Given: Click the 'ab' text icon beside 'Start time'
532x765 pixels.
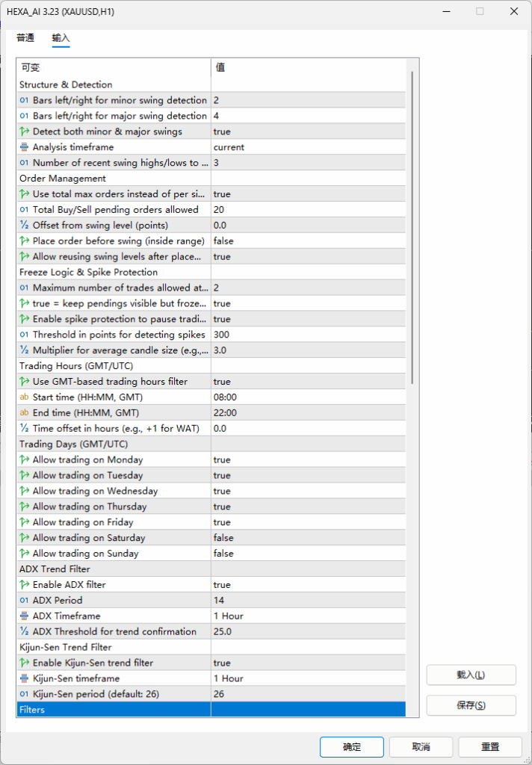Looking at the screenshot, I should click(x=24, y=397).
